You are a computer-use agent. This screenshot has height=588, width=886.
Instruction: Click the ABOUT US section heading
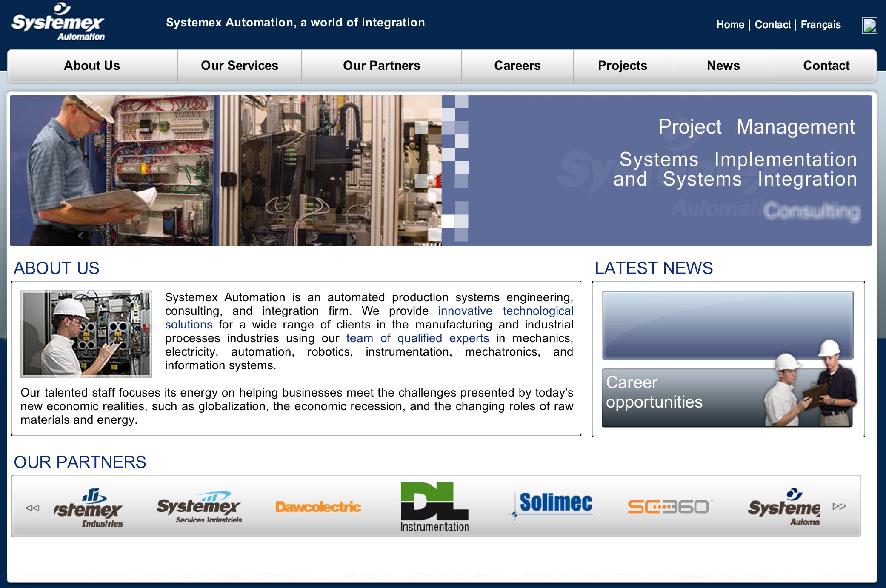tap(57, 268)
